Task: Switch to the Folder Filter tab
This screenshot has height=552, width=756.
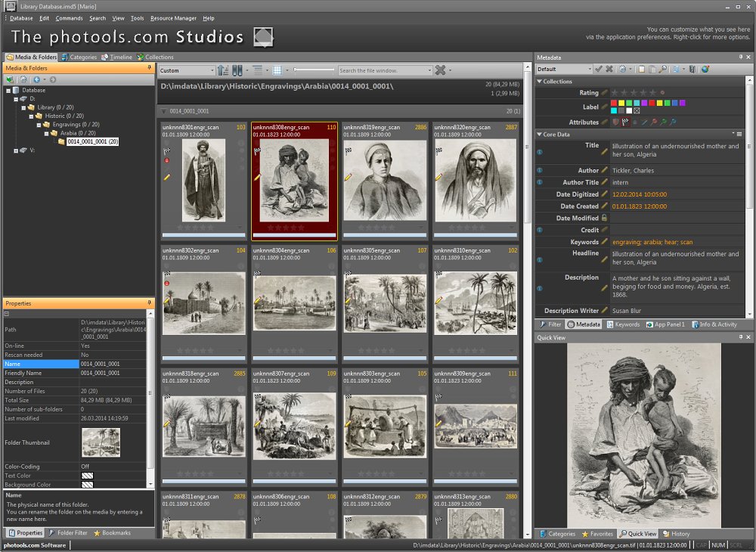Action: tap(68, 532)
